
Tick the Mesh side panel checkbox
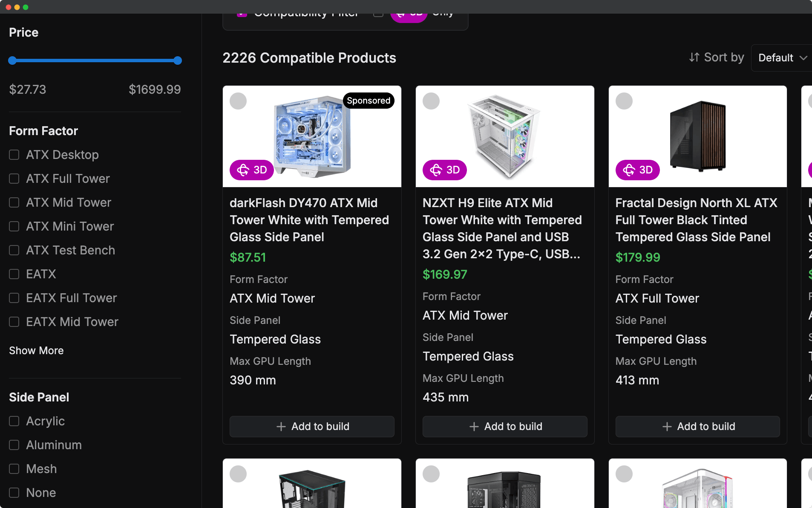[14, 469]
